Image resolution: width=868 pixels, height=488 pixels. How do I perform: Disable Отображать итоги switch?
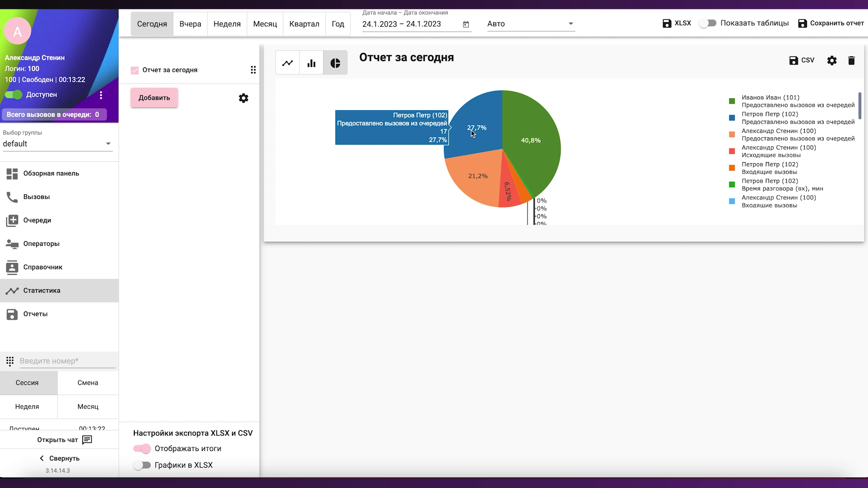pyautogui.click(x=142, y=449)
